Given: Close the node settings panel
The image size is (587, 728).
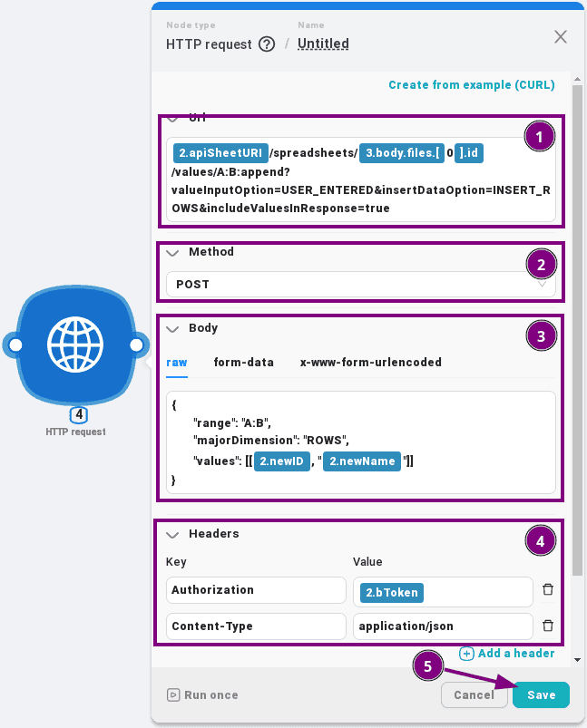Looking at the screenshot, I should click(x=561, y=37).
